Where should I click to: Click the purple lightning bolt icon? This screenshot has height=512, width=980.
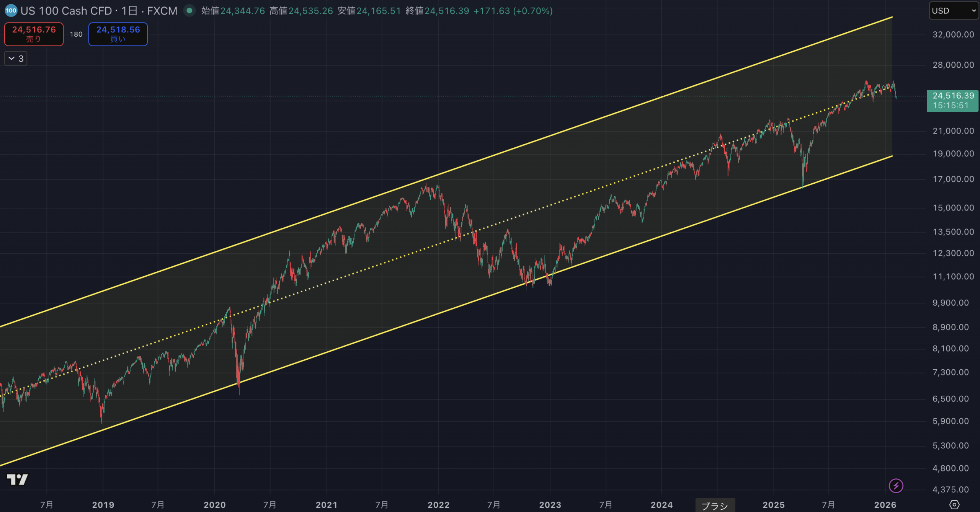point(896,486)
